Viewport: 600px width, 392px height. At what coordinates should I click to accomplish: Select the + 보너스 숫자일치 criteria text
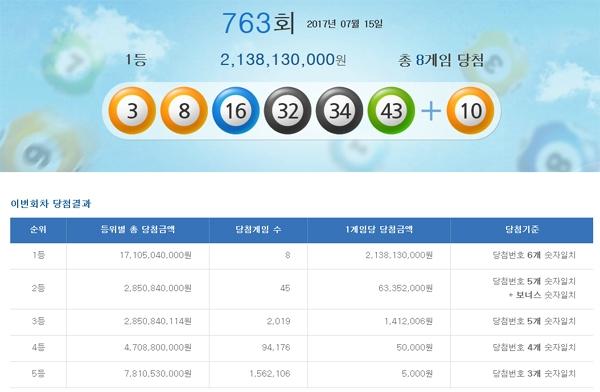tap(542, 295)
